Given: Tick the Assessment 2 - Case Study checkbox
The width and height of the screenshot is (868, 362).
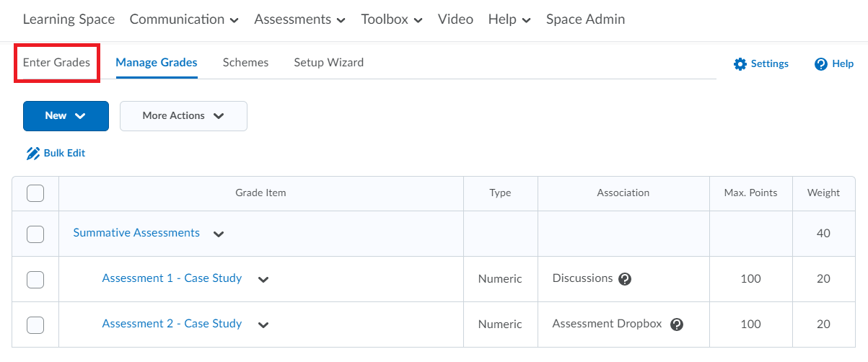Looking at the screenshot, I should pyautogui.click(x=35, y=325).
